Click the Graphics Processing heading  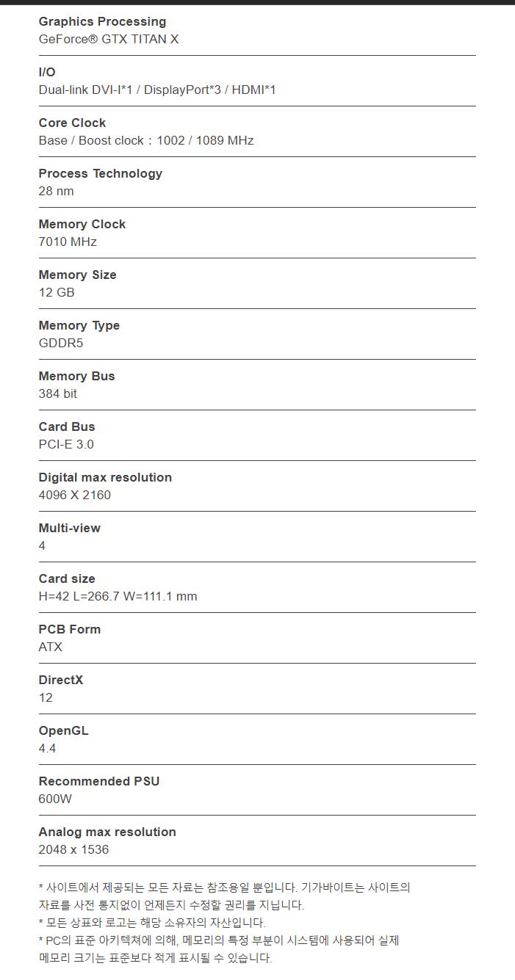[x=102, y=22]
